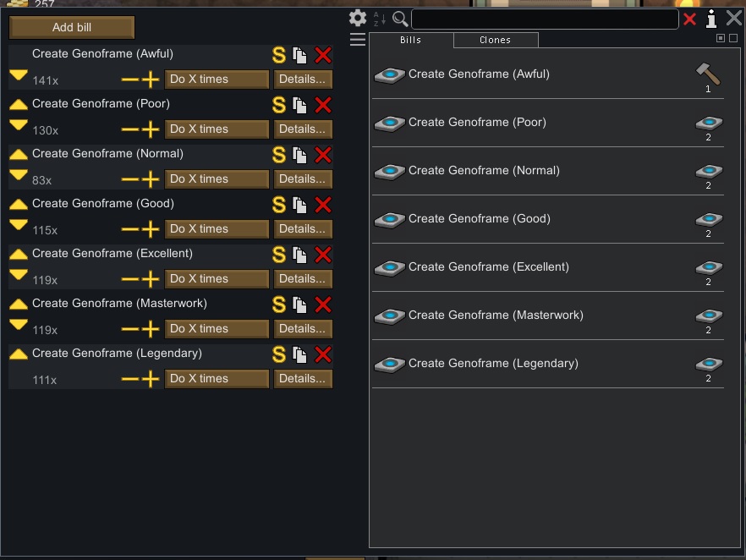The image size is (746, 560).
Task: Open the hamburger menu below the gear
Action: (x=358, y=39)
